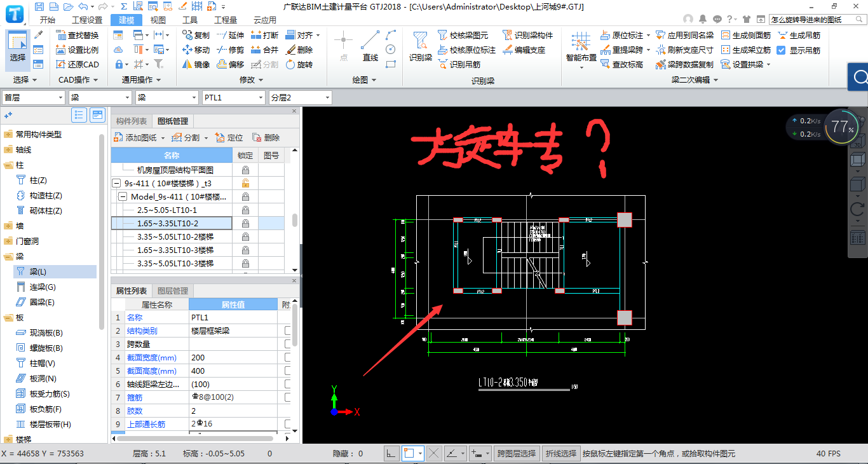Select the 旋转 (Rotate) tool

coord(299,64)
